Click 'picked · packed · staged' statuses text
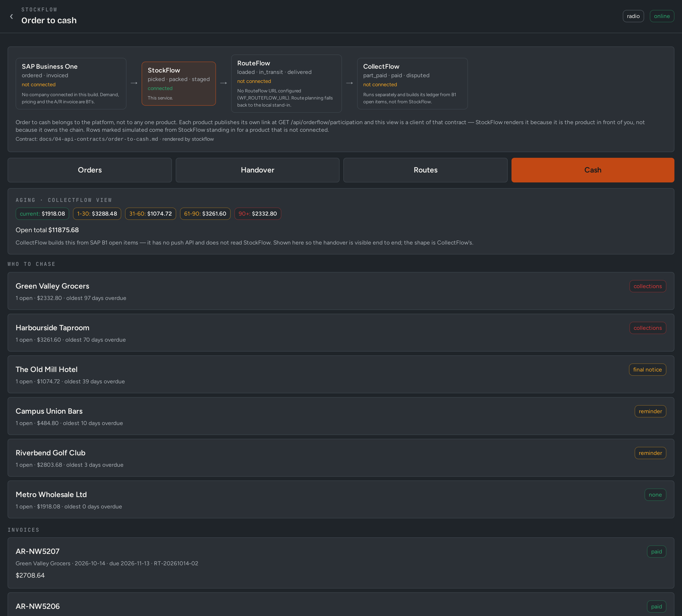 [x=179, y=79]
